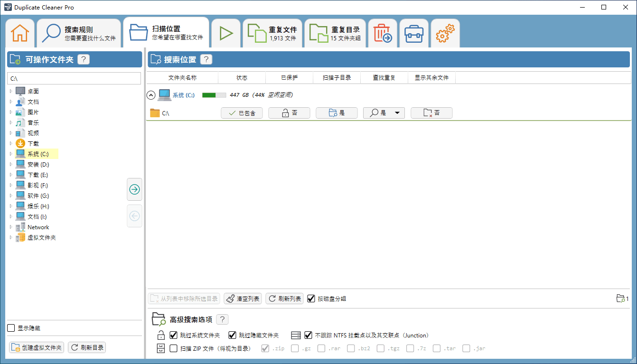Image resolution: width=637 pixels, height=364 pixels.
Task: Enable 扫描 ZIP 文件 option
Action: pyautogui.click(x=173, y=348)
